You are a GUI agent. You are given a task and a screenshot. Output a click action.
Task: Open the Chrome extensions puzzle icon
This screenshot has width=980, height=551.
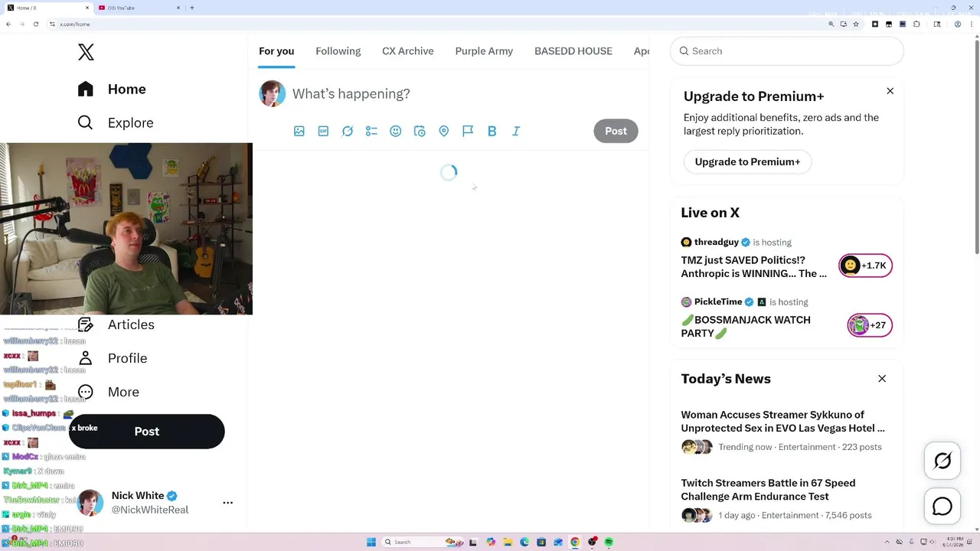tap(916, 24)
